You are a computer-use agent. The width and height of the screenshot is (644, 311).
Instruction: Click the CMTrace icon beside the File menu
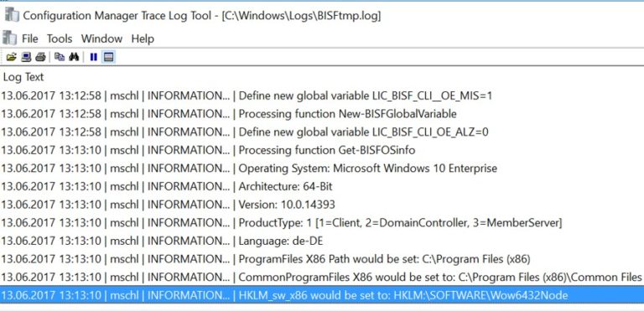[9, 38]
